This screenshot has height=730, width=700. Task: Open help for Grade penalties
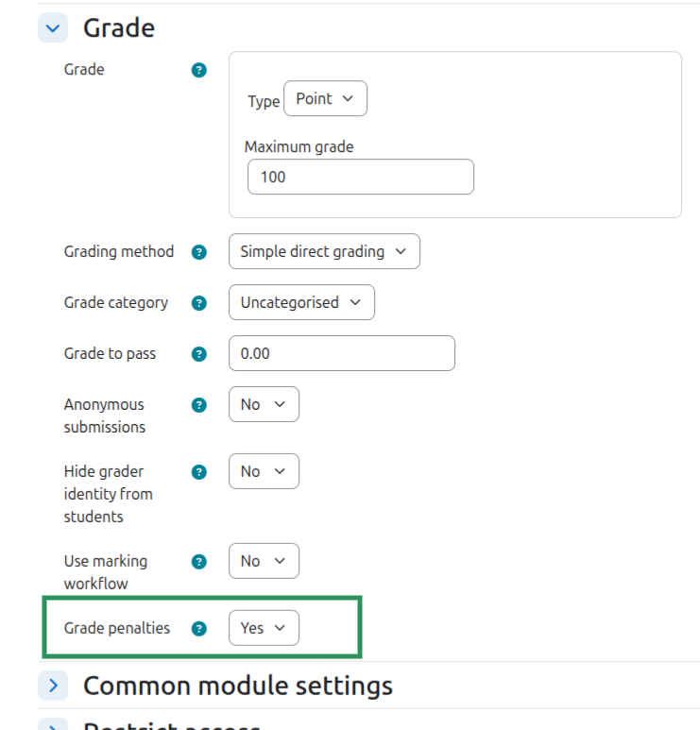pos(199,629)
